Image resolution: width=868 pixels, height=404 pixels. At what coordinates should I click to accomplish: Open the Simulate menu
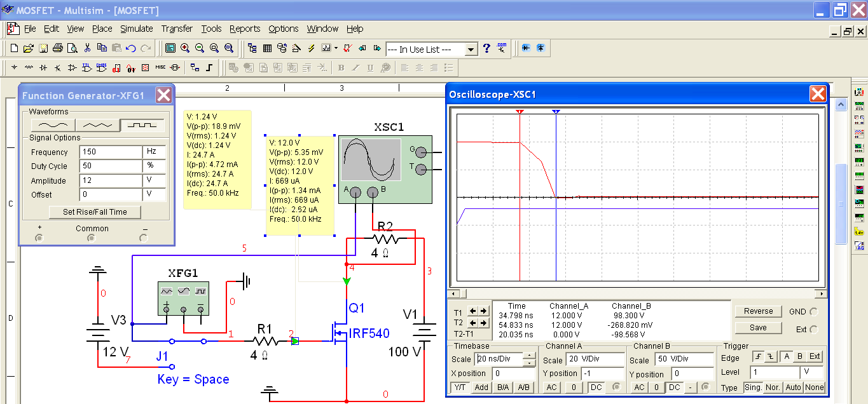[137, 29]
